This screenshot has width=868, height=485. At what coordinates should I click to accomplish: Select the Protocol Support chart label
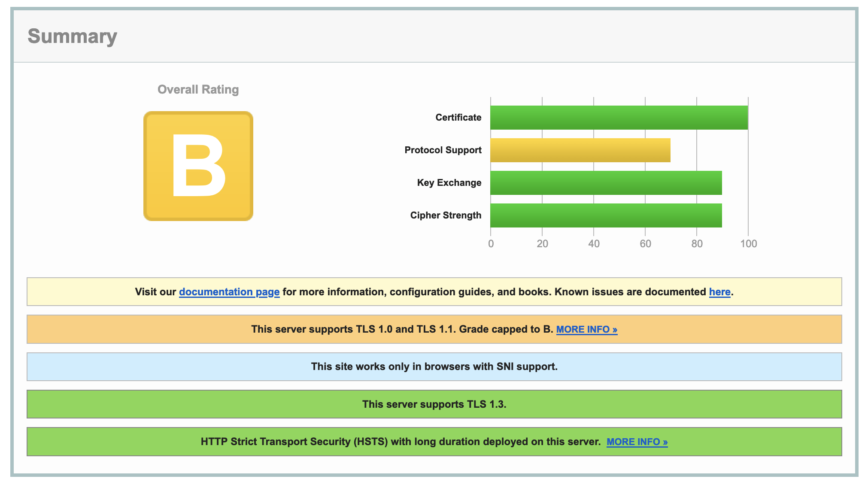pyautogui.click(x=443, y=150)
